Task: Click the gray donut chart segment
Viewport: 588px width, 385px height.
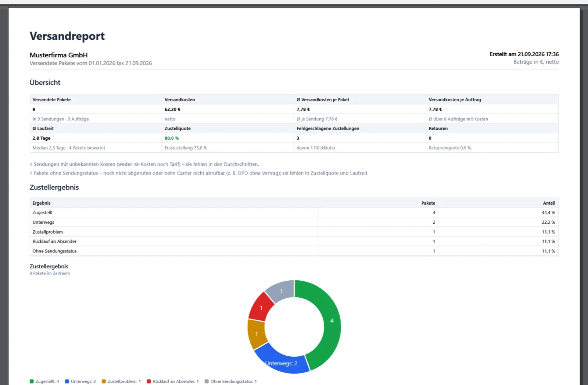Action: click(x=281, y=291)
